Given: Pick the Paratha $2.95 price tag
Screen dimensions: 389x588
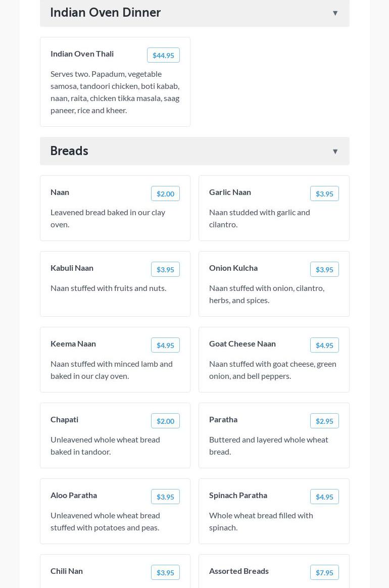Looking at the screenshot, I should pyautogui.click(x=324, y=421).
